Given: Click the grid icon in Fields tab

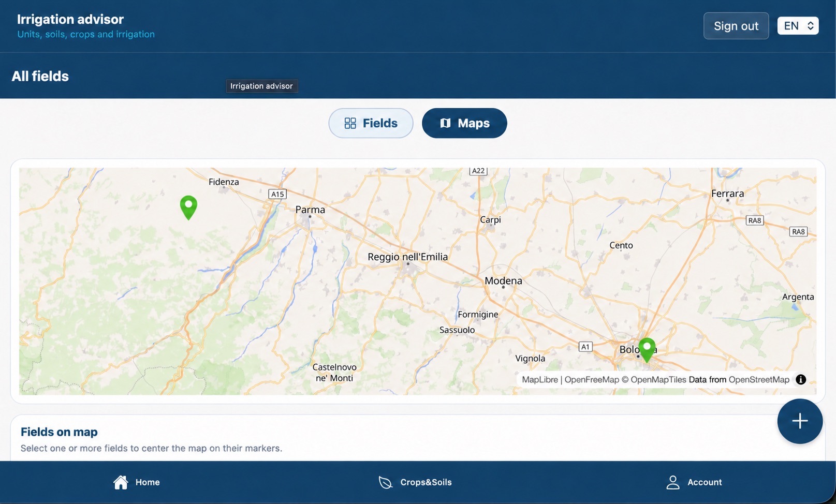Looking at the screenshot, I should (x=350, y=123).
